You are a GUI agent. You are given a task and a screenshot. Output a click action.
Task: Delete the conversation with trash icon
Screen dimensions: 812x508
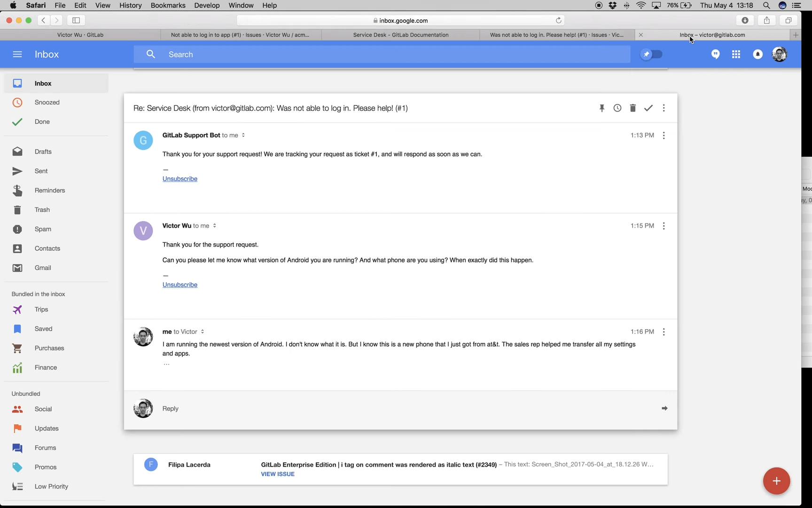point(633,108)
